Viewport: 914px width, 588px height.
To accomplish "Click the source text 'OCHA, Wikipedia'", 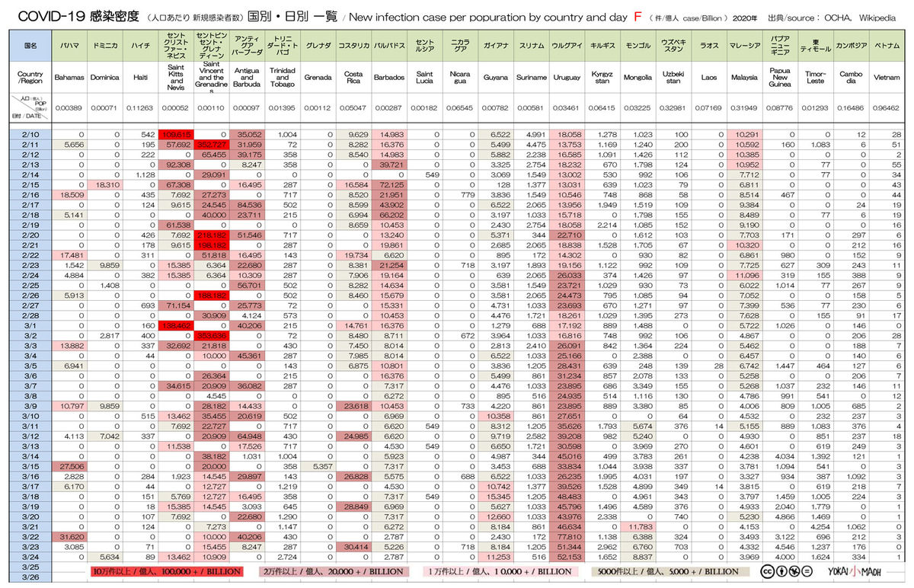I will [861, 17].
